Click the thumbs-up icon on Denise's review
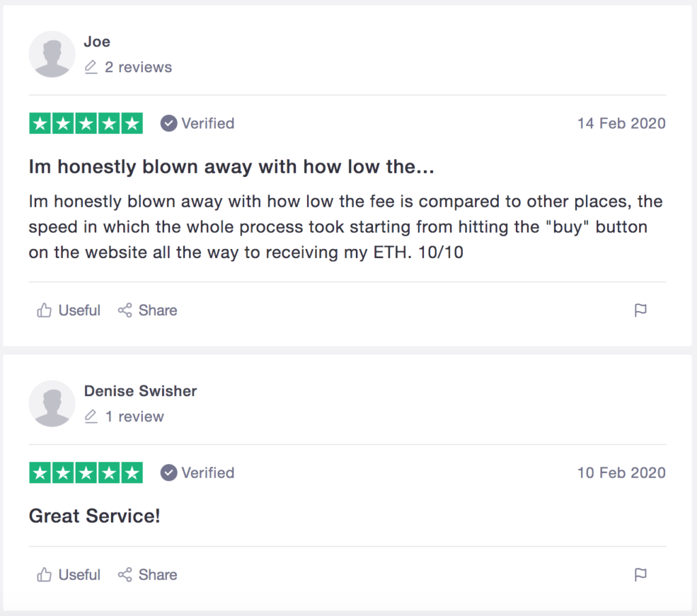 (44, 574)
